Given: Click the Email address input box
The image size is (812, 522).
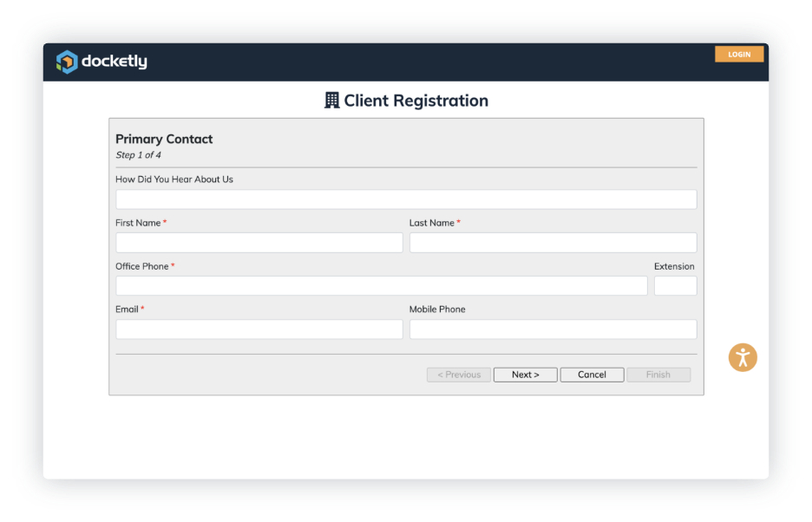Looking at the screenshot, I should 259,330.
